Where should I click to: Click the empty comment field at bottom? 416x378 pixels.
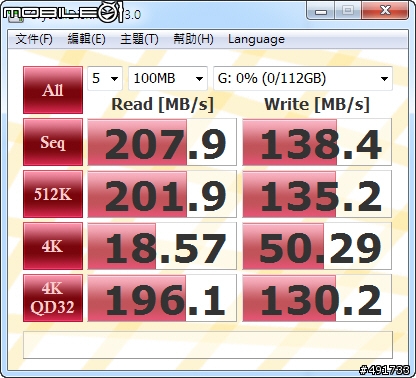coord(208,345)
